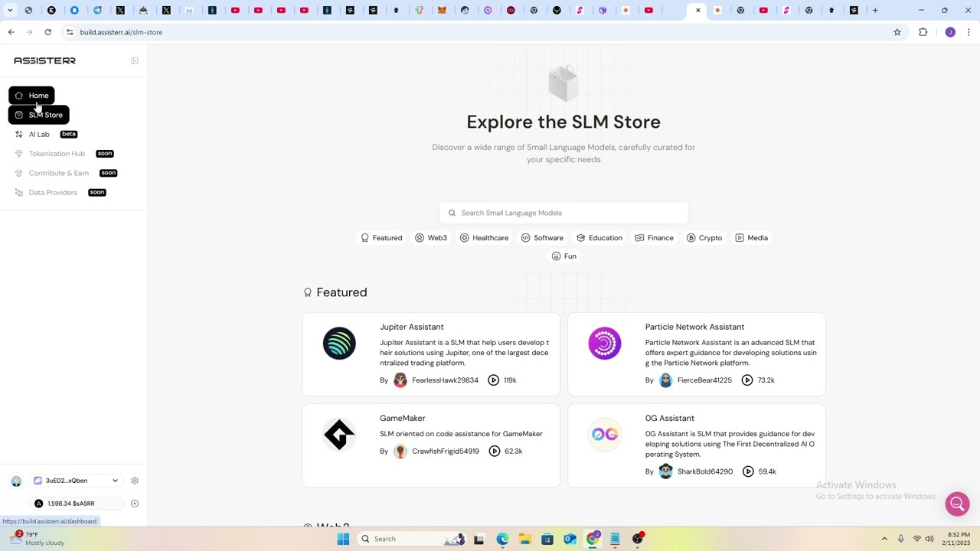Image resolution: width=980 pixels, height=551 pixels.
Task: Open Particle Network Assistant logo thumbnail
Action: 605,344
